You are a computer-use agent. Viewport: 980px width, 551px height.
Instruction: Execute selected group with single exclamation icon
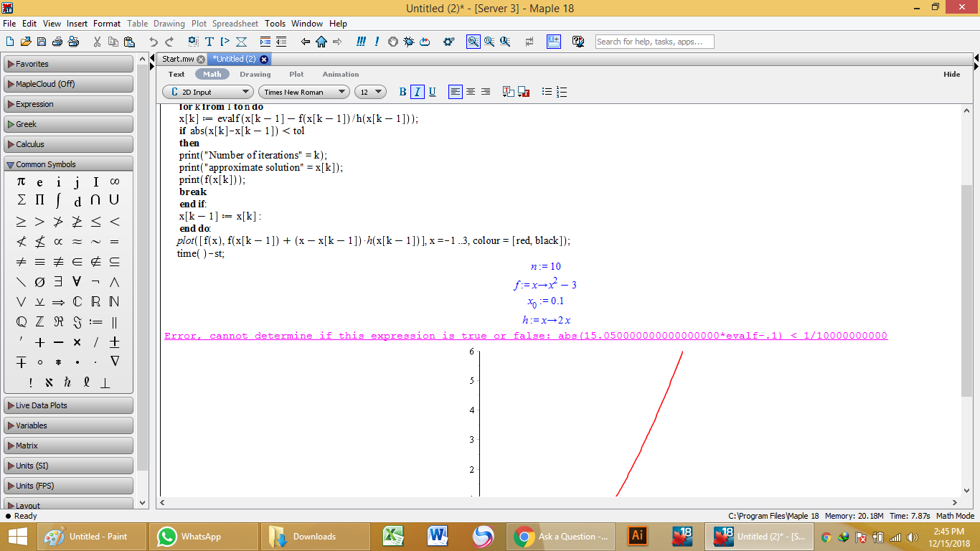tap(377, 42)
